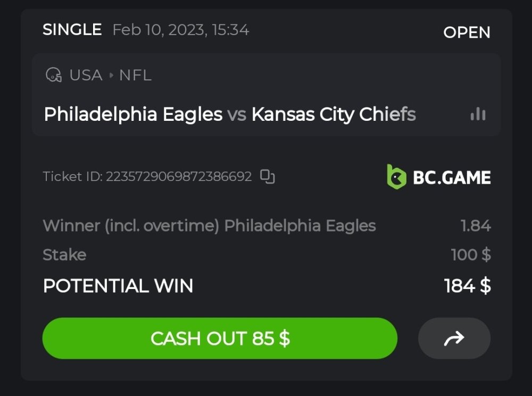
Task: Select the breadcrumb chevron between USA and NFL
Action: pyautogui.click(x=111, y=75)
